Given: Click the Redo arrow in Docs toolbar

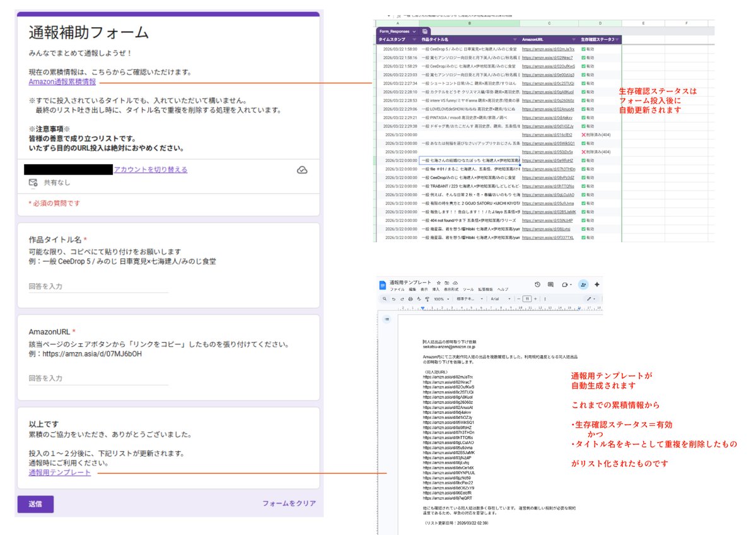Looking at the screenshot, I should pos(402,299).
